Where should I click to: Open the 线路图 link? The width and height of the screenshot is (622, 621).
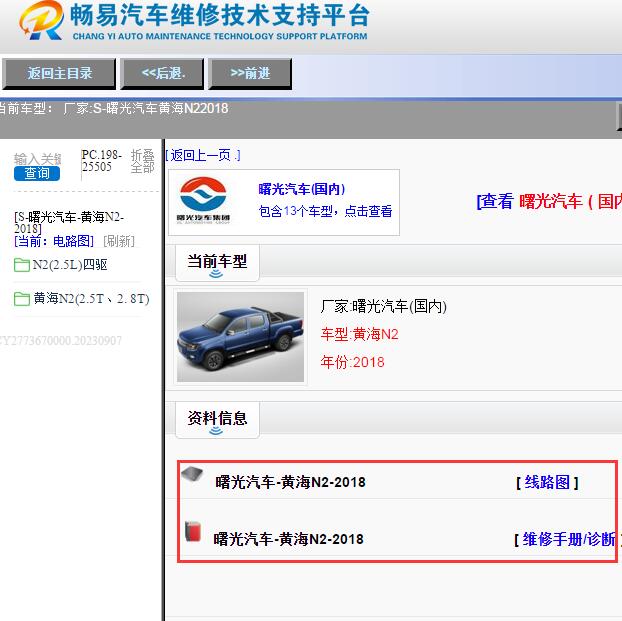pyautogui.click(x=547, y=482)
